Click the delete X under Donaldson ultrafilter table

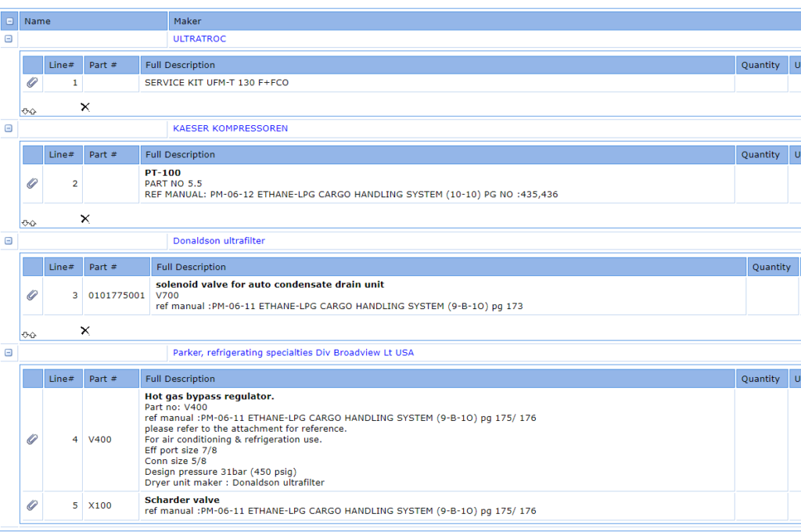(x=85, y=331)
